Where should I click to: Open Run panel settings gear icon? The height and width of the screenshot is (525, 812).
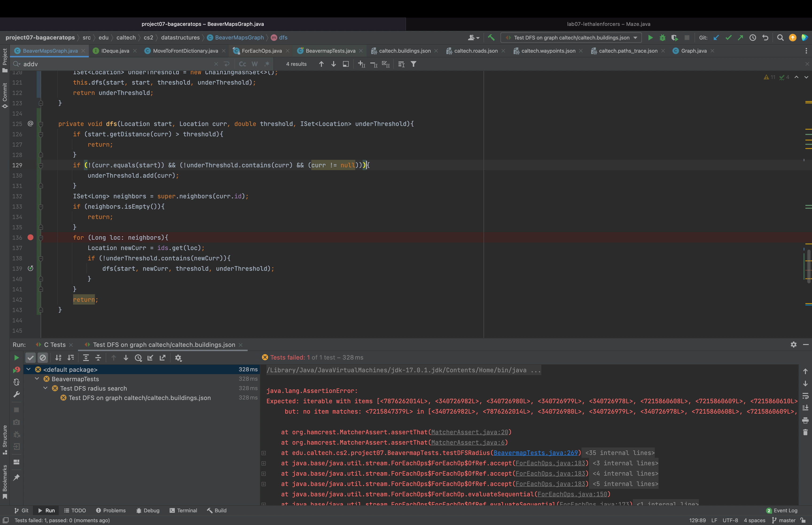(x=793, y=345)
